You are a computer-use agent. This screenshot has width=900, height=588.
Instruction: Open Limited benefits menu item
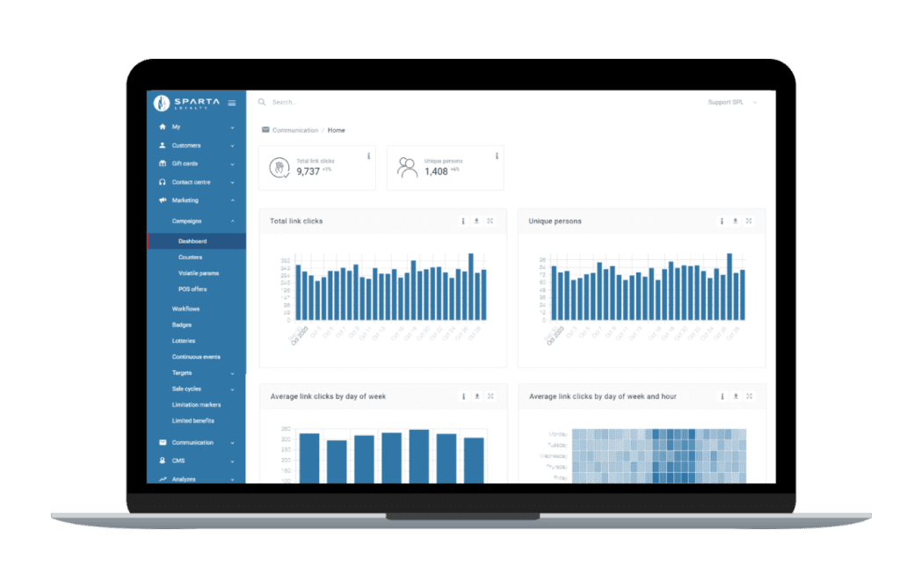coord(192,421)
